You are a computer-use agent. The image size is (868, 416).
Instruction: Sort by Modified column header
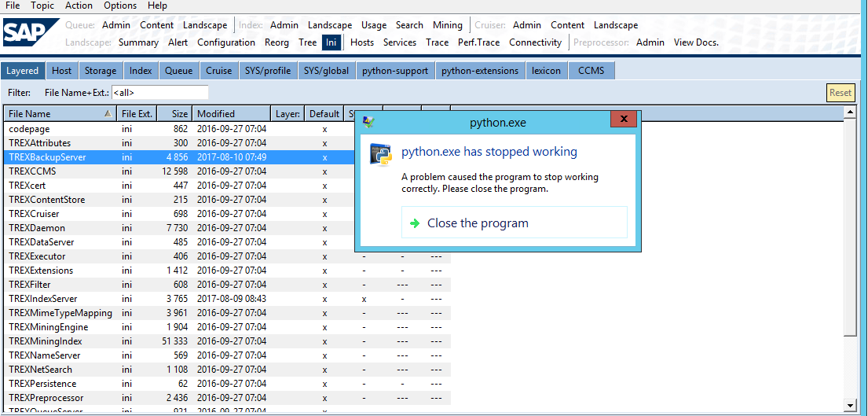(232, 113)
